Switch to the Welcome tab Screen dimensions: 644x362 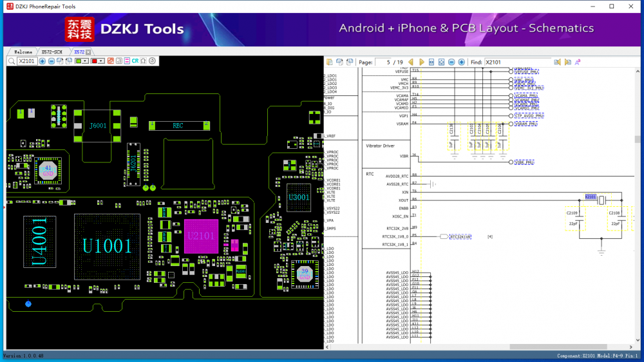point(23,52)
